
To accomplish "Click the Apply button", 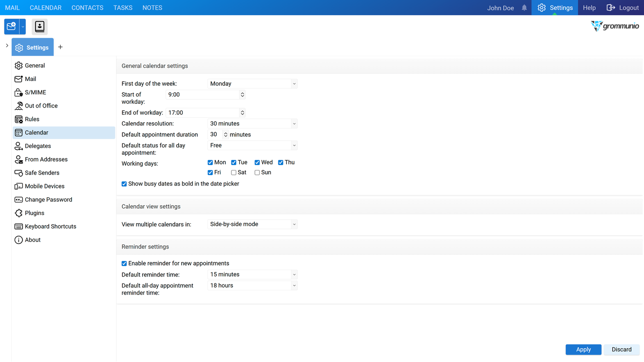I will click(583, 350).
